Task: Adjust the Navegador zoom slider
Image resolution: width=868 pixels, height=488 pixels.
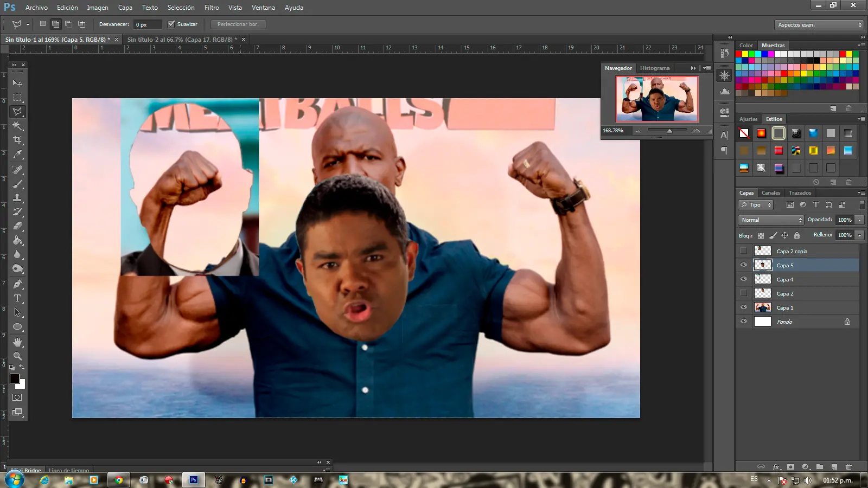Action: 669,131
